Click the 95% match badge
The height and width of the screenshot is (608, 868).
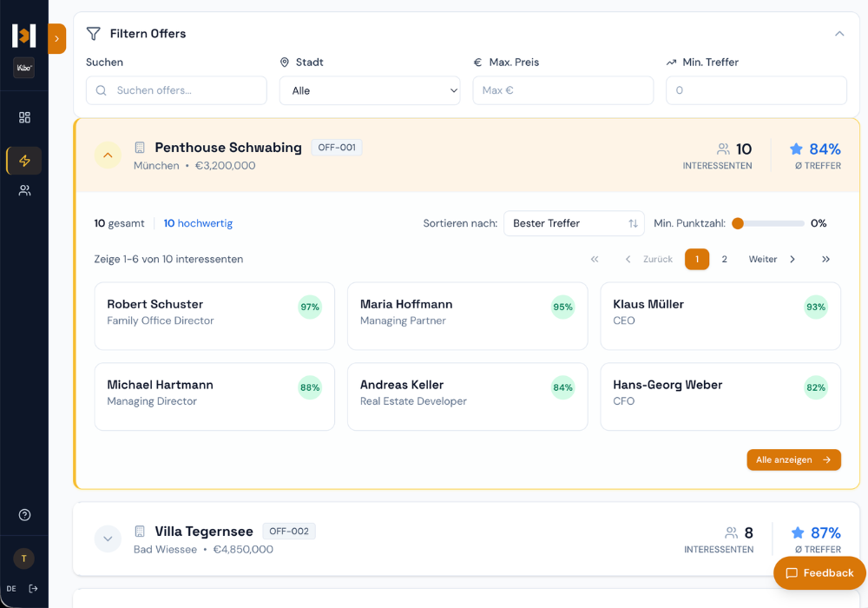[x=563, y=307]
